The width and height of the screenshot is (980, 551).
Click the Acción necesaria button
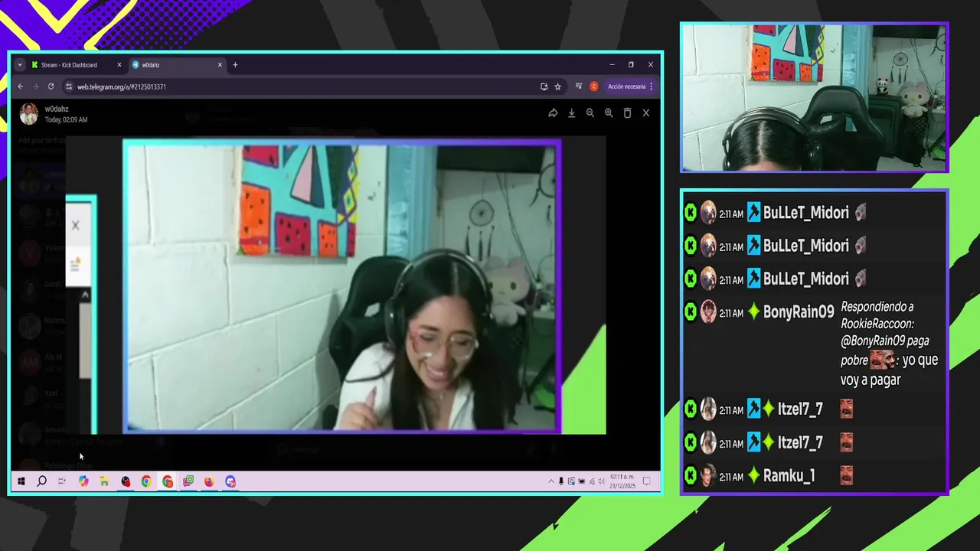pos(626,86)
